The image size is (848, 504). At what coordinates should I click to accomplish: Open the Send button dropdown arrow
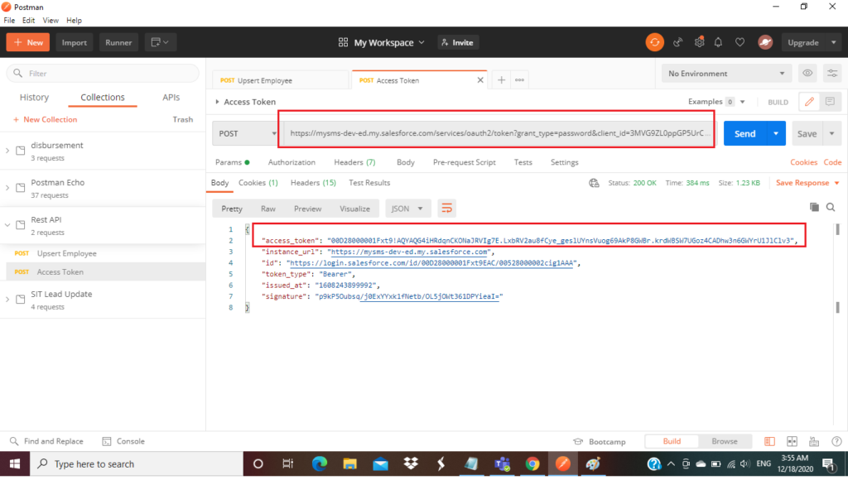[x=776, y=133]
